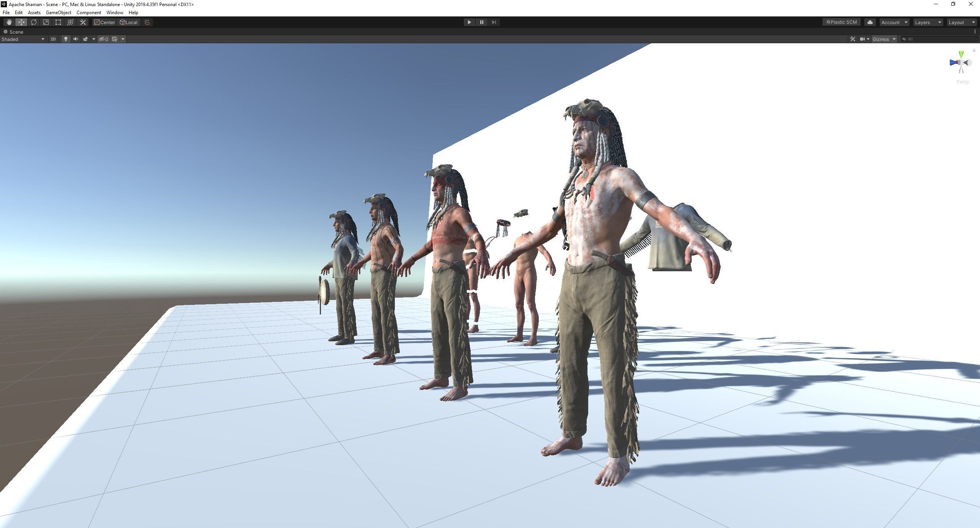980x528 pixels.
Task: Click the Y-axis orientation gizmo cone
Action: click(x=961, y=54)
